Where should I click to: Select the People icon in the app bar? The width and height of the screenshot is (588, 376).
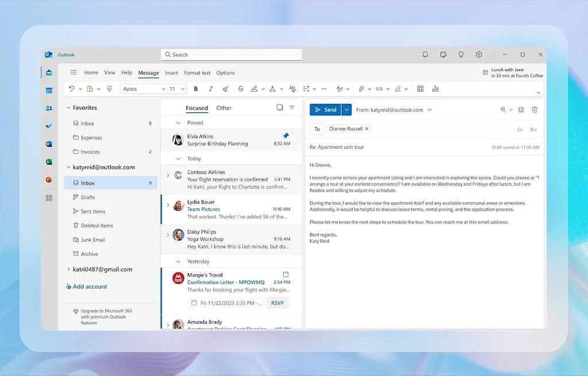pos(49,108)
